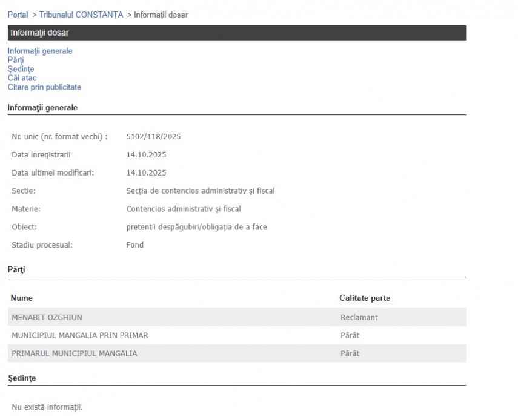Click the Stadiu procesual value Fond
This screenshot has width=518, height=420.
135,245
